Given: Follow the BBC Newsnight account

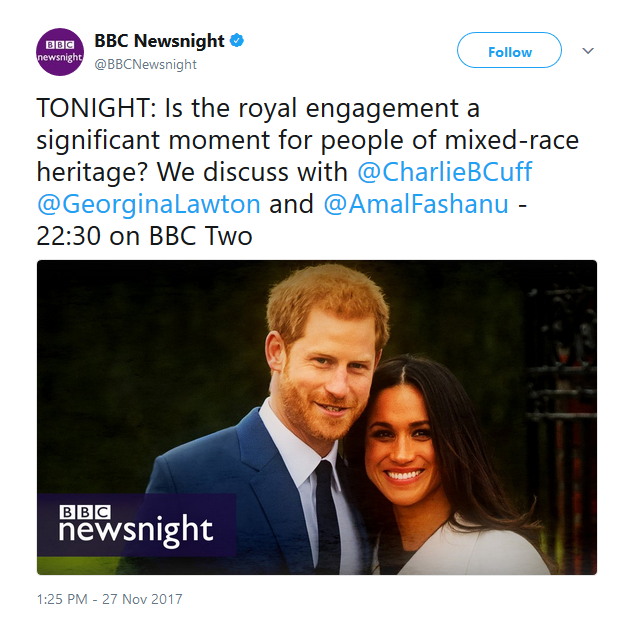Looking at the screenshot, I should coord(509,50).
